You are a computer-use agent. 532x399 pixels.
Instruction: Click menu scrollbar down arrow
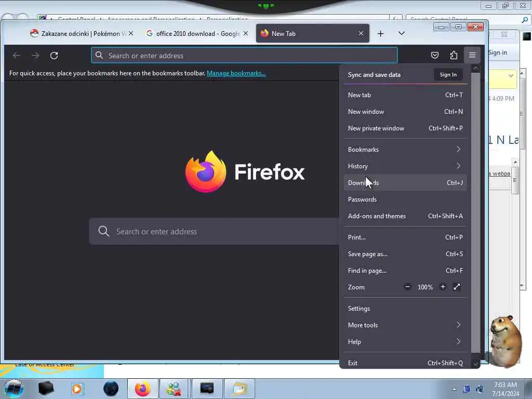coord(476,364)
